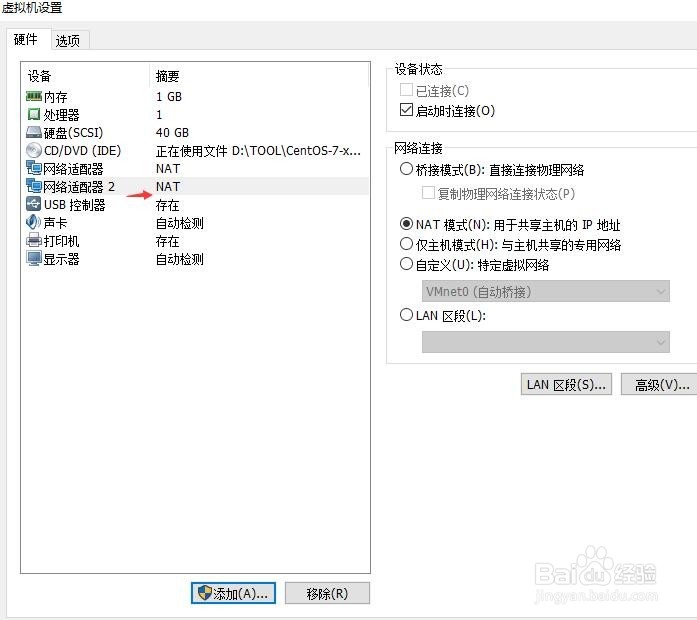Click the processor (处理器) chip icon
This screenshot has width=697, height=620.
(x=34, y=114)
